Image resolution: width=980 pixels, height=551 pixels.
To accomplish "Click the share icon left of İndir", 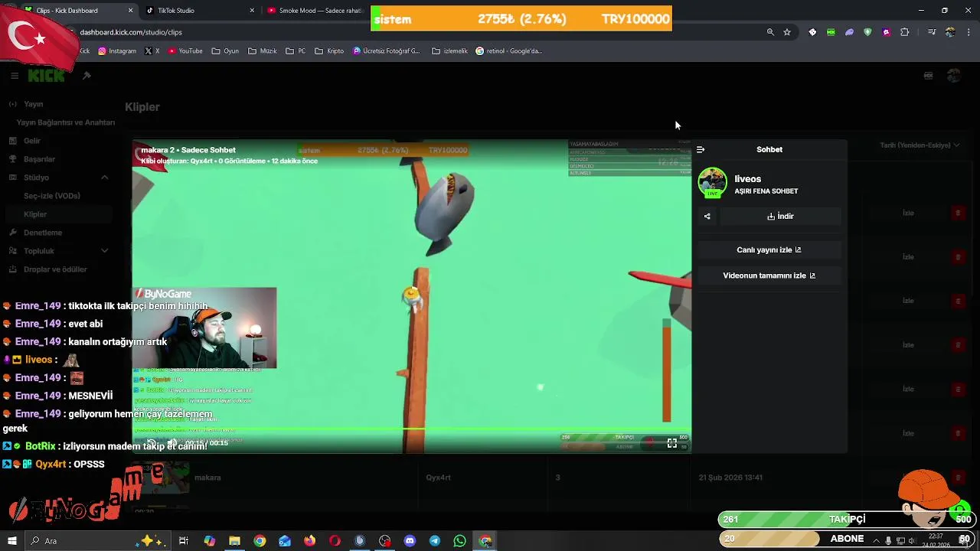I will (707, 217).
